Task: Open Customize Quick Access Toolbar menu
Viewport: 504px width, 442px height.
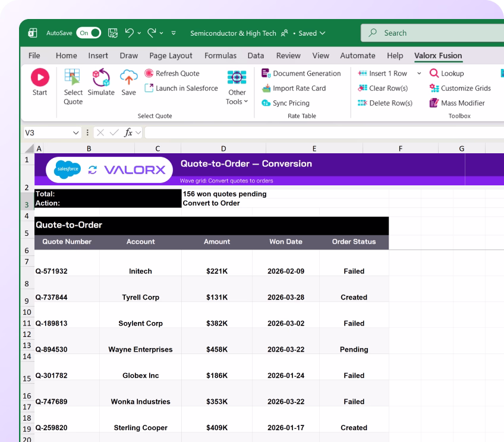Action: click(174, 33)
